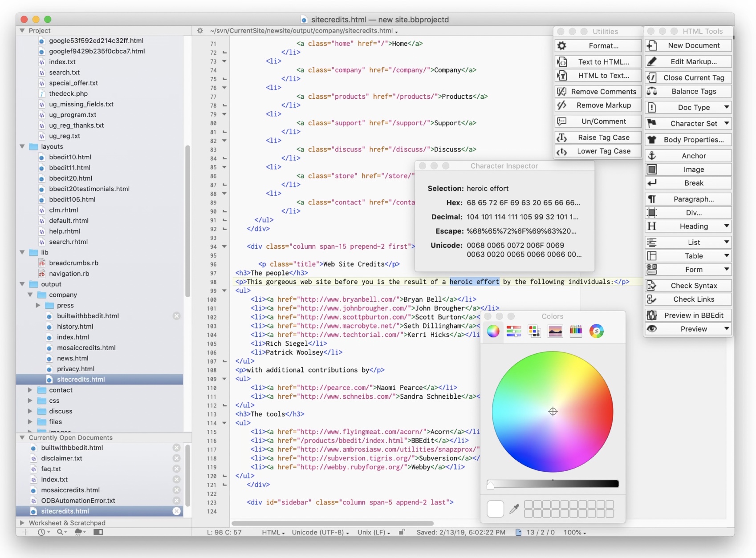Toggle the editor pane icon below sidebar
The image size is (756, 558).
tap(98, 532)
